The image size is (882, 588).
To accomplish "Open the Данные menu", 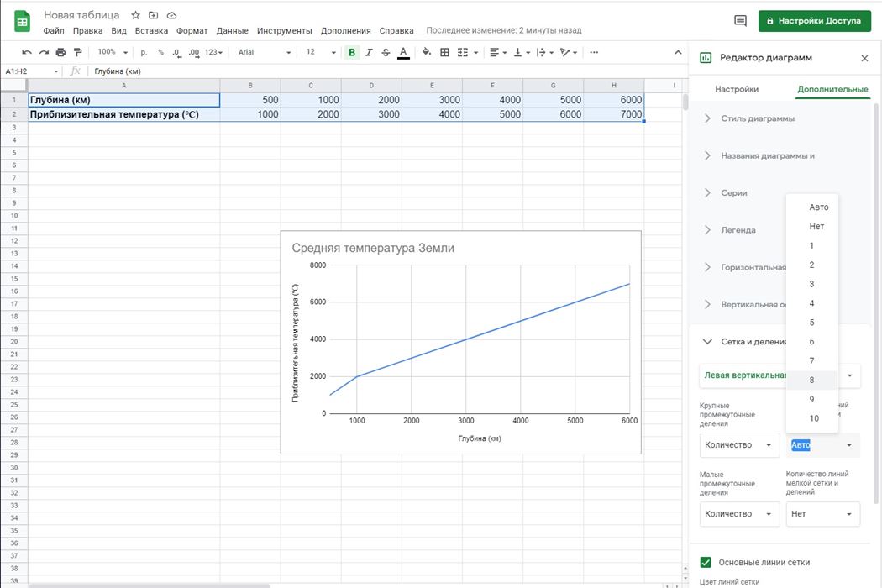I will 233,31.
